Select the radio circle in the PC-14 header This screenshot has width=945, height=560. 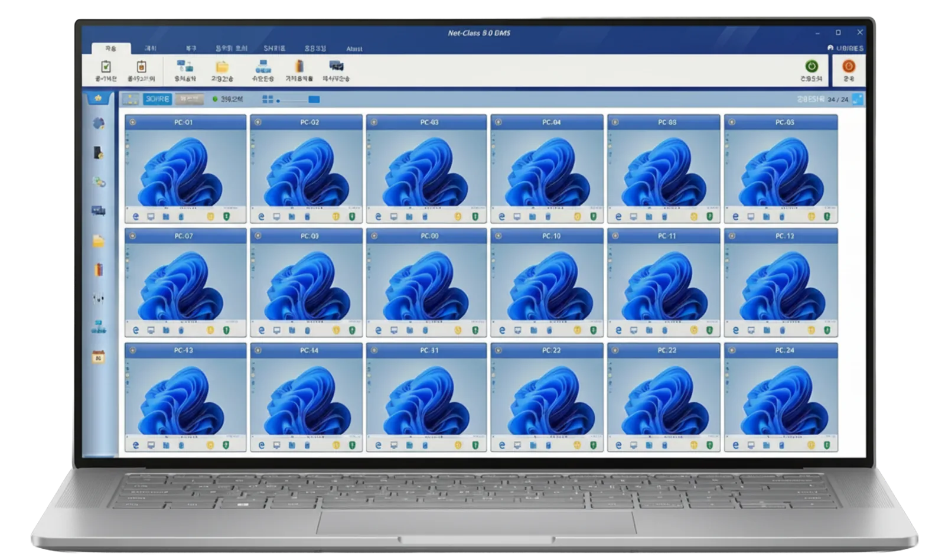pos(258,350)
